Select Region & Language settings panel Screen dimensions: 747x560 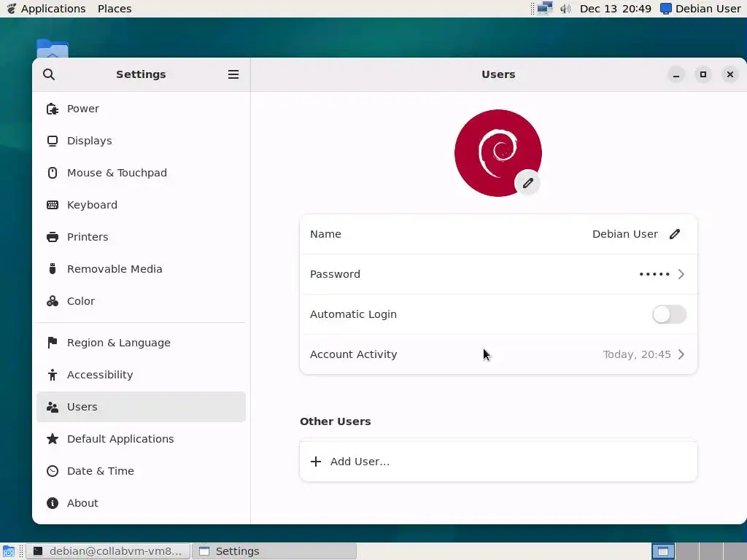pyautogui.click(x=141, y=343)
